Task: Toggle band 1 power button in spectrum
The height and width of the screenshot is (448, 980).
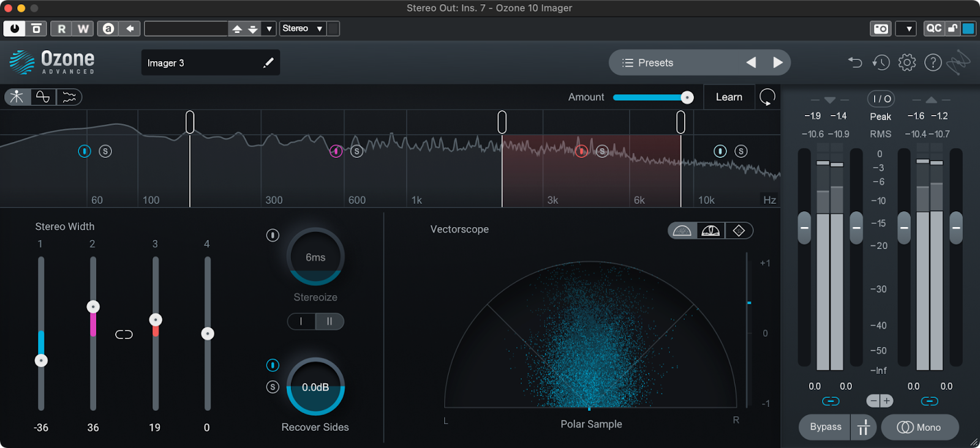Action: pyautogui.click(x=85, y=151)
